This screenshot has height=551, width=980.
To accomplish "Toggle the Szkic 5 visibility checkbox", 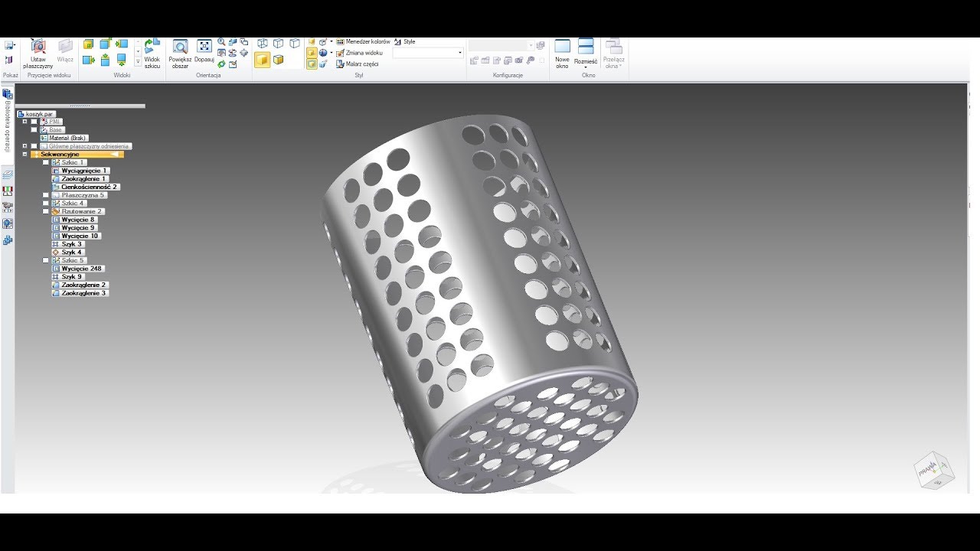I will [46, 260].
